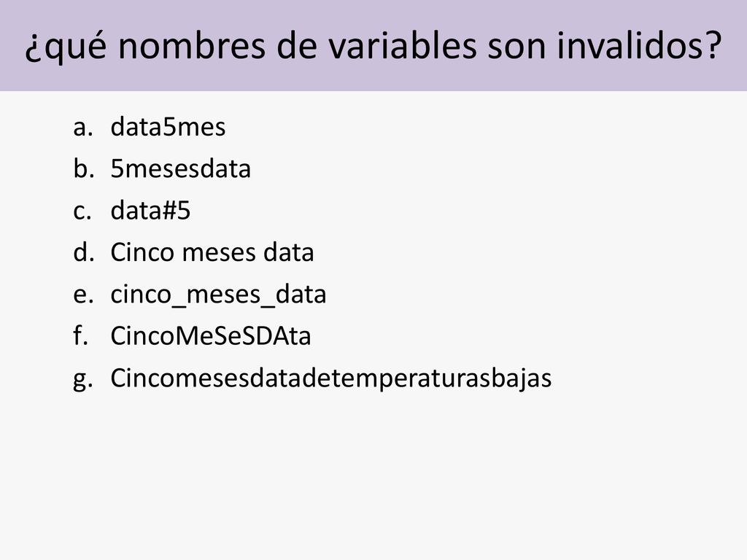Screen dimensions: 747x560
Task: Select option d Cinco meses data
Action: pos(212,252)
